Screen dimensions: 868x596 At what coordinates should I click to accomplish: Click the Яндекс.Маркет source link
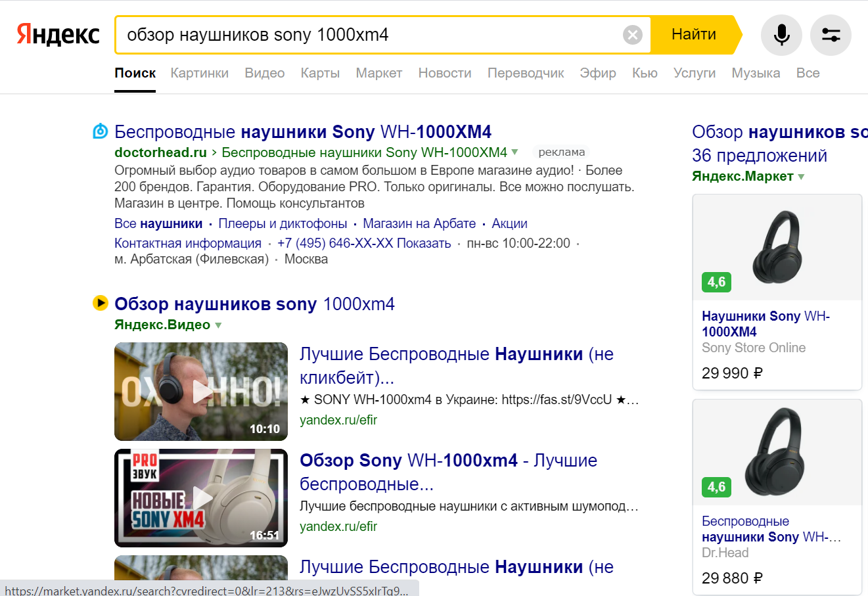(x=742, y=176)
